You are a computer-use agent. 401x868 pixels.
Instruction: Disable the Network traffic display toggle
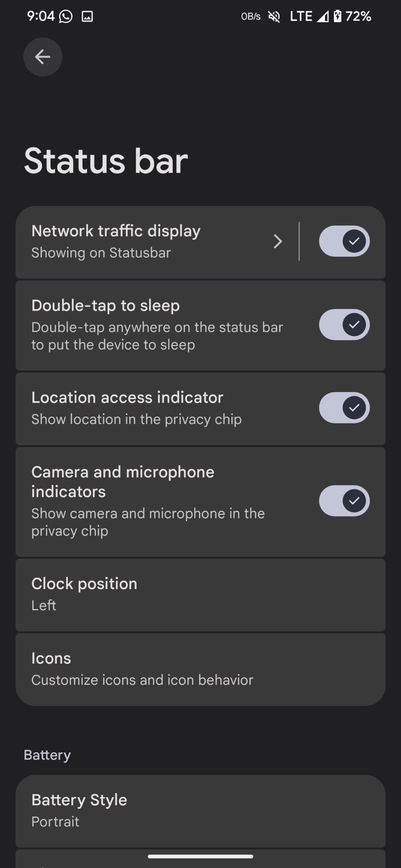pos(344,241)
